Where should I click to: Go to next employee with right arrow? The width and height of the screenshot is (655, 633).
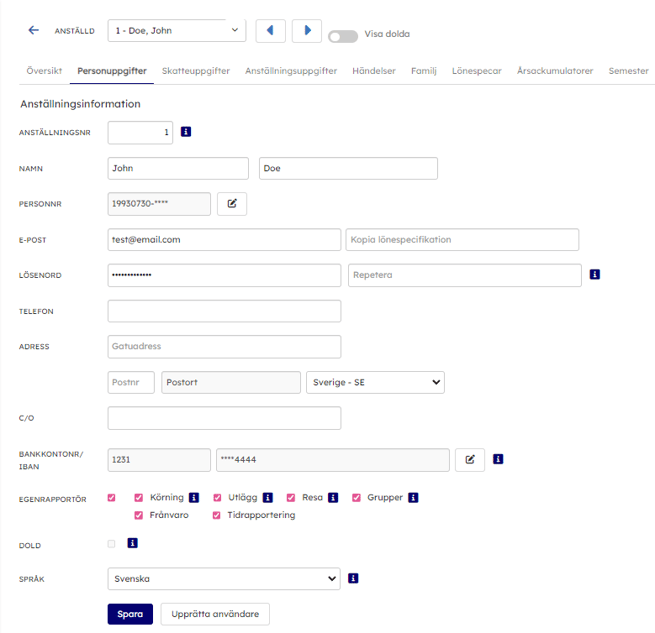[x=307, y=31]
